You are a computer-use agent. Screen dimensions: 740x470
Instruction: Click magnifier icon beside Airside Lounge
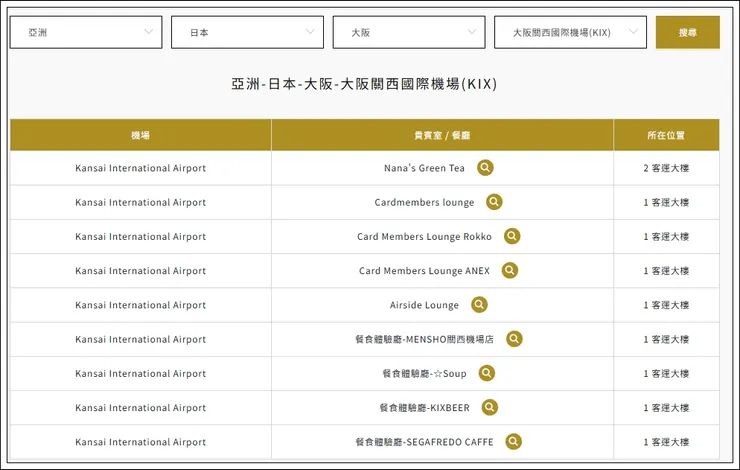479,304
